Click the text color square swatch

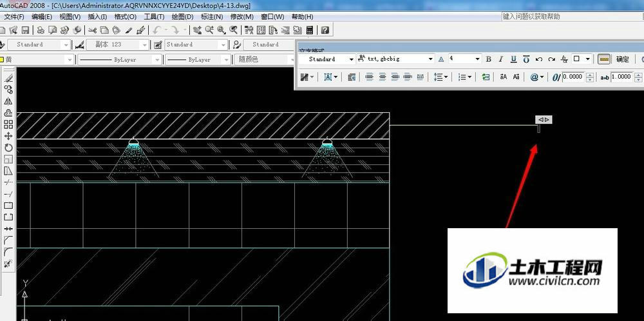click(x=576, y=59)
